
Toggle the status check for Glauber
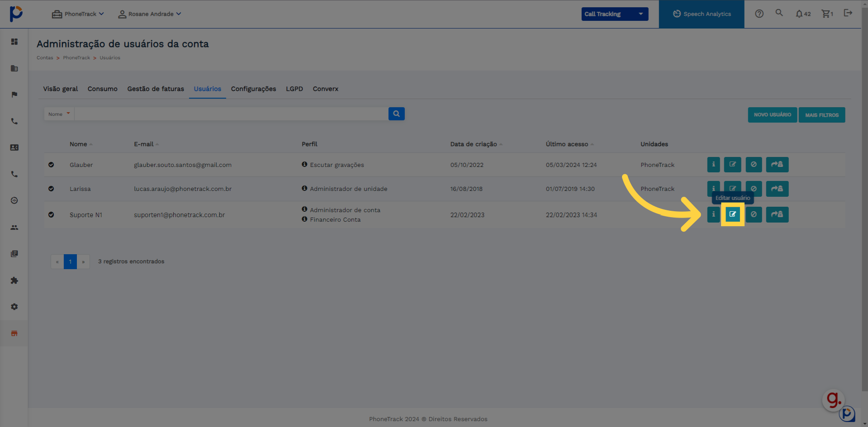pos(51,165)
